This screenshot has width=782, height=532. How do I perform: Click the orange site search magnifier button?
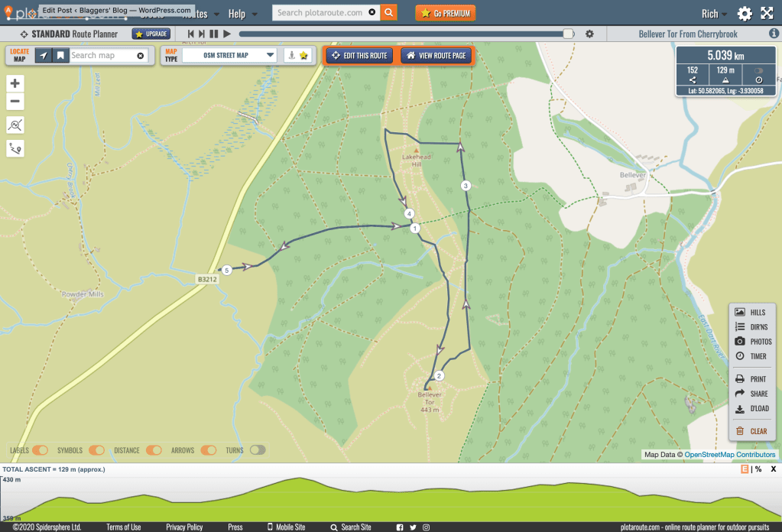click(x=389, y=13)
